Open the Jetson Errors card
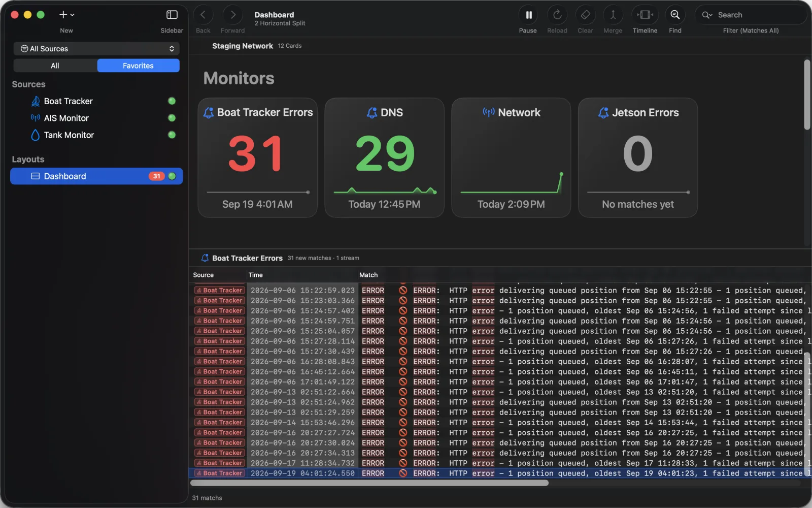This screenshot has height=508, width=812. [x=638, y=158]
